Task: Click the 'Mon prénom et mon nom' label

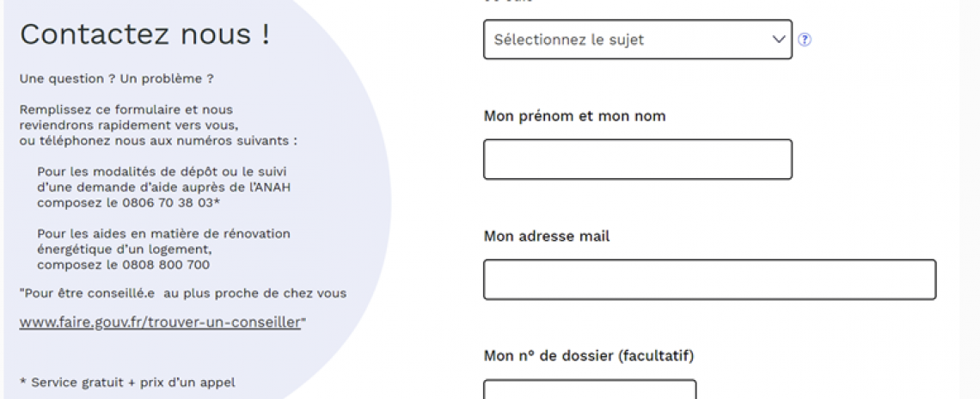Action: 574,116
